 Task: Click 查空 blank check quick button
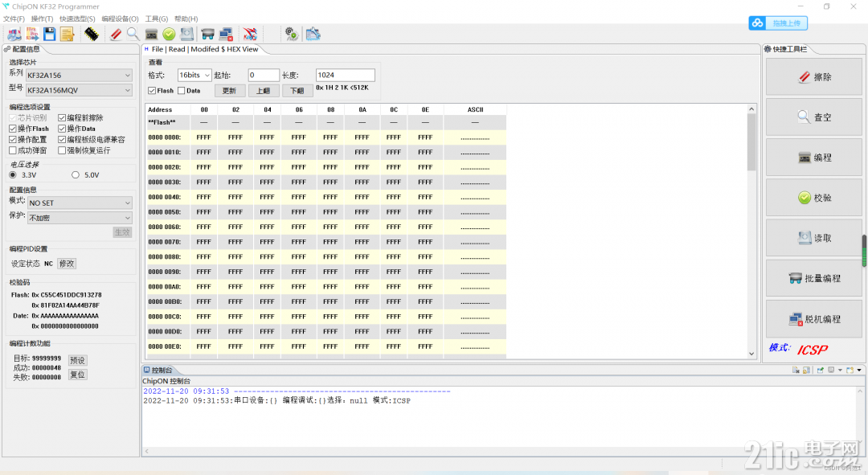tap(813, 117)
